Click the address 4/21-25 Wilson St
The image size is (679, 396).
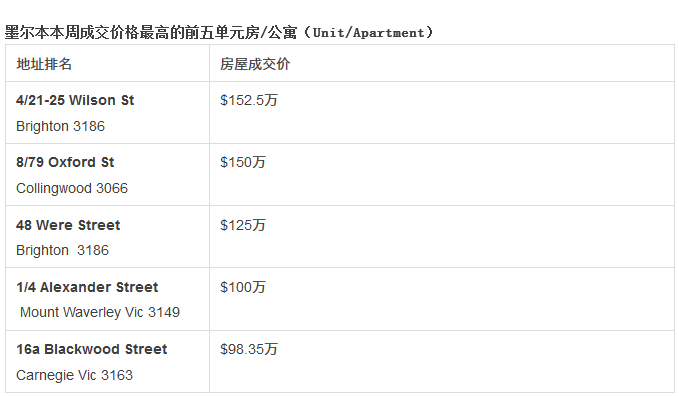click(x=75, y=100)
